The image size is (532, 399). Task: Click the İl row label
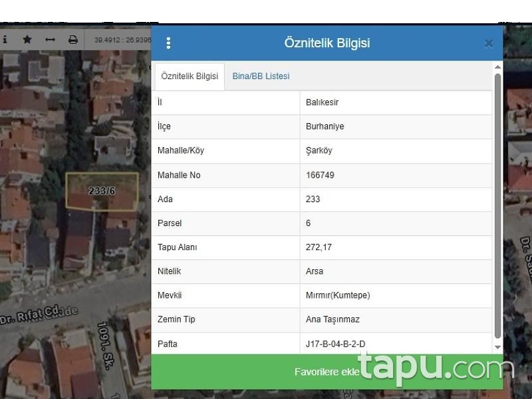(x=160, y=102)
